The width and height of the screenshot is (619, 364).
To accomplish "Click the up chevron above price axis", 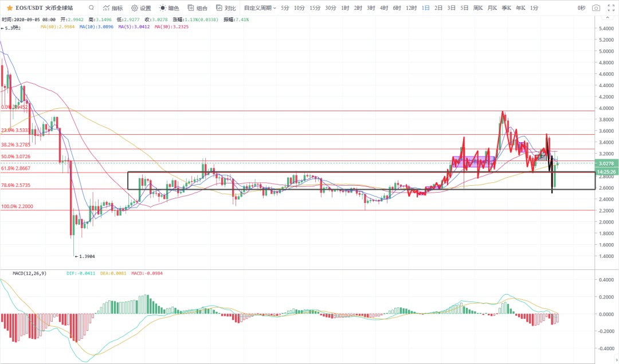I will pyautogui.click(x=607, y=18).
